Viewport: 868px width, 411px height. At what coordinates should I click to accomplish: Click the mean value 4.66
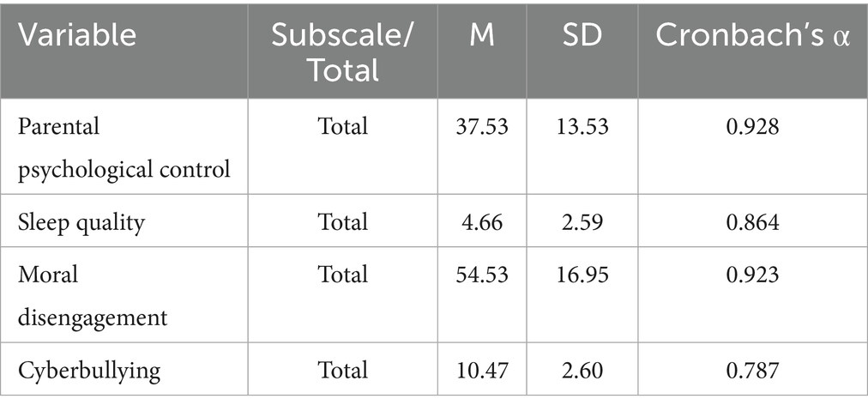[482, 222]
